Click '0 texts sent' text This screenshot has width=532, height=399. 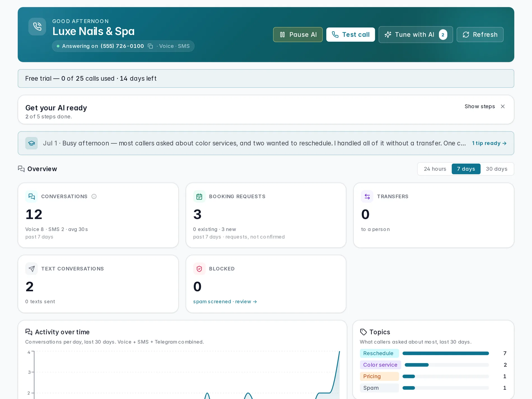tap(40, 302)
